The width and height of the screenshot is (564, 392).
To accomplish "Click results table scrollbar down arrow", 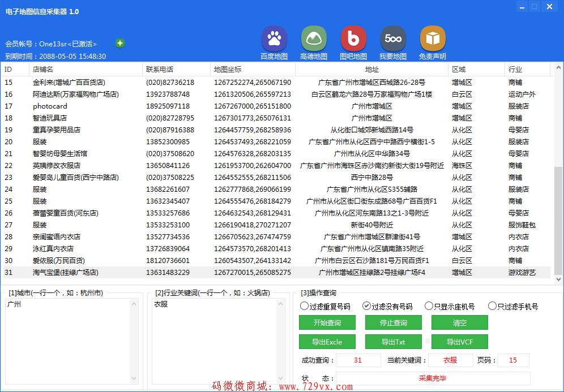I will click(558, 279).
